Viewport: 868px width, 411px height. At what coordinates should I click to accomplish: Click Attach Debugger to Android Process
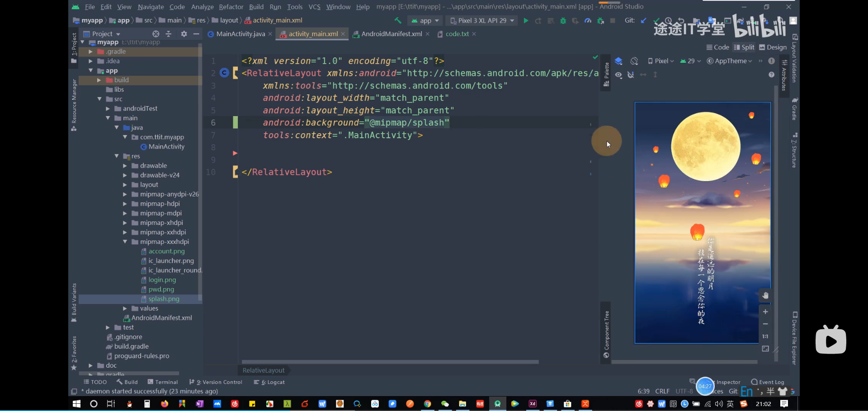coord(600,21)
